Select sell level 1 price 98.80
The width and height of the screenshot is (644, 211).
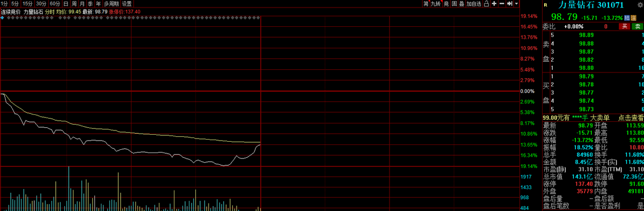pyautogui.click(x=586, y=68)
